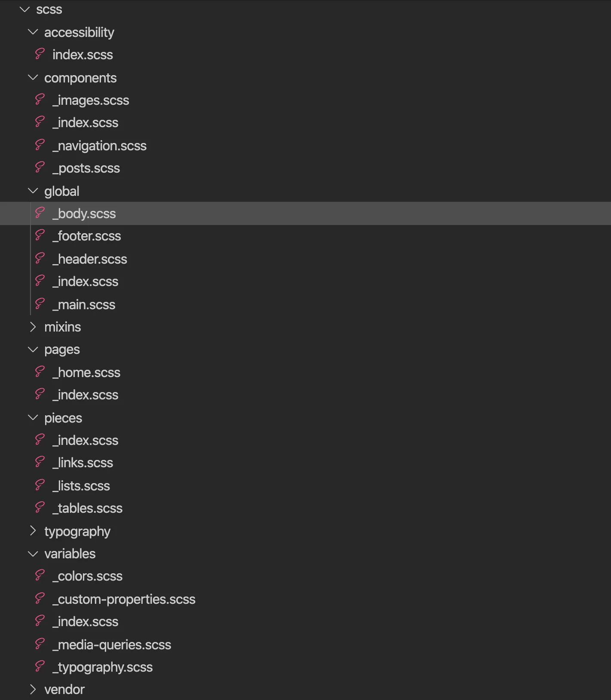Open _index.scss inside the global folder
The width and height of the screenshot is (611, 700).
coord(86,282)
